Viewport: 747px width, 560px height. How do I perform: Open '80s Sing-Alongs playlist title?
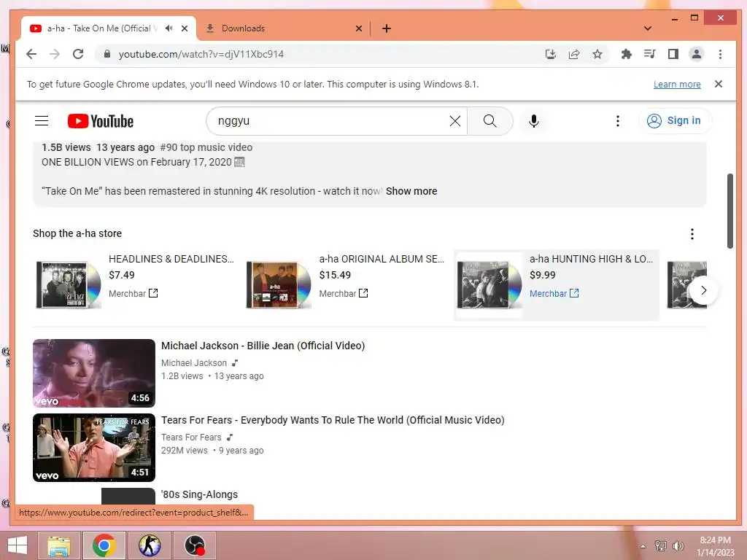(199, 494)
